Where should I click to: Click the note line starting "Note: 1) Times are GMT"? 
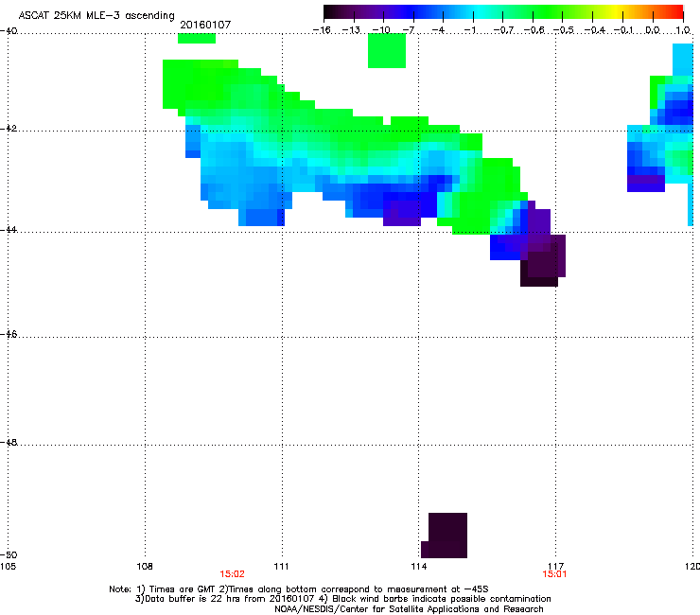click(298, 589)
